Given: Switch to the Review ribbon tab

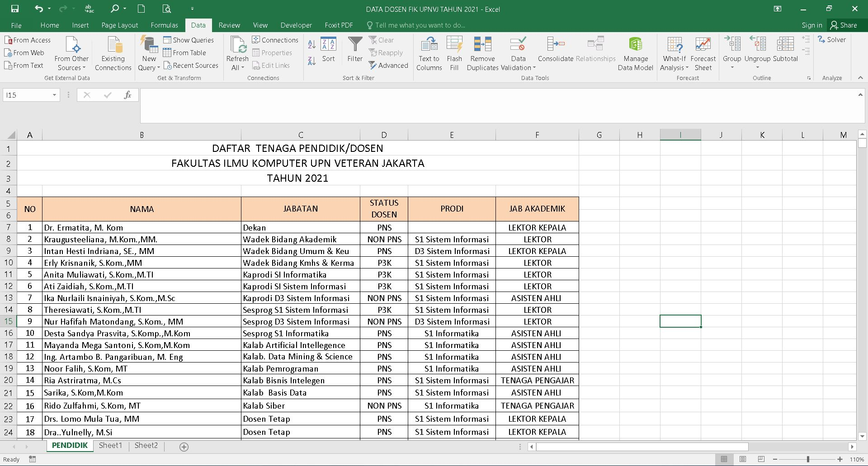Looking at the screenshot, I should click(x=229, y=25).
